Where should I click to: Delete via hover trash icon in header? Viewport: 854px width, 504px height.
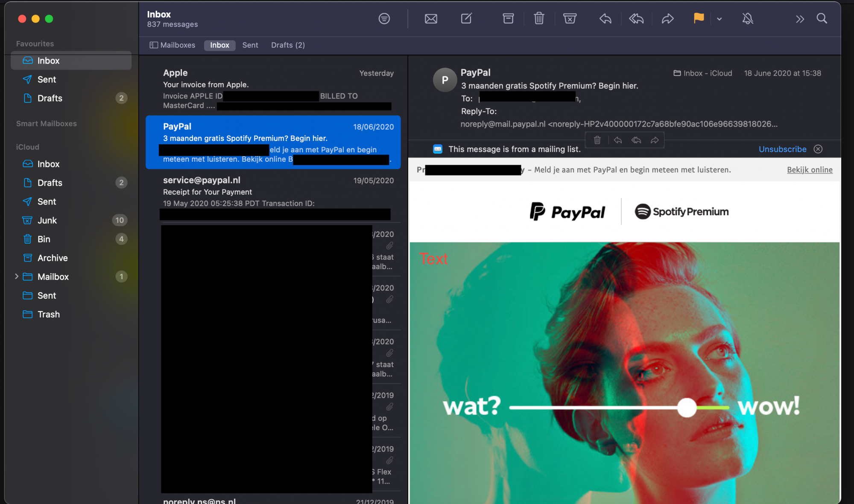click(x=597, y=140)
